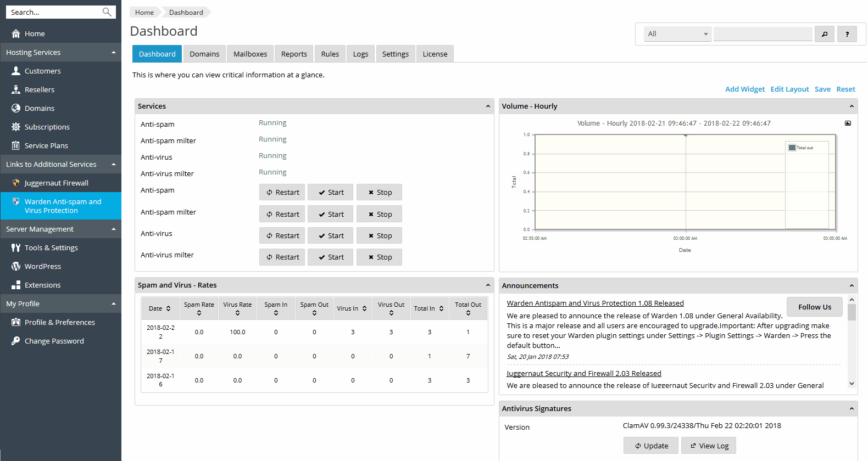868x461 pixels.
Task: Sort table by Virus Rate arrows
Action: 237,313
